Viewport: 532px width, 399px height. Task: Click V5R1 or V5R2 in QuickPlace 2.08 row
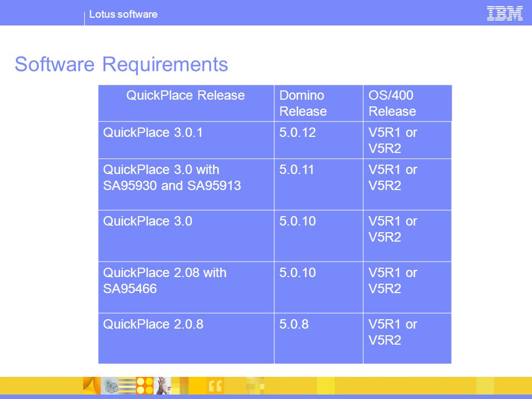click(x=407, y=288)
